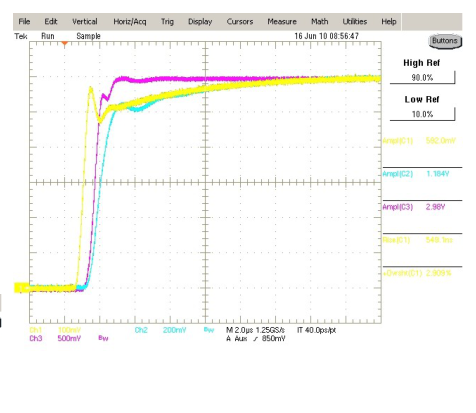Click the date and time stamp
Screen dimensions: 476x413
point(327,36)
